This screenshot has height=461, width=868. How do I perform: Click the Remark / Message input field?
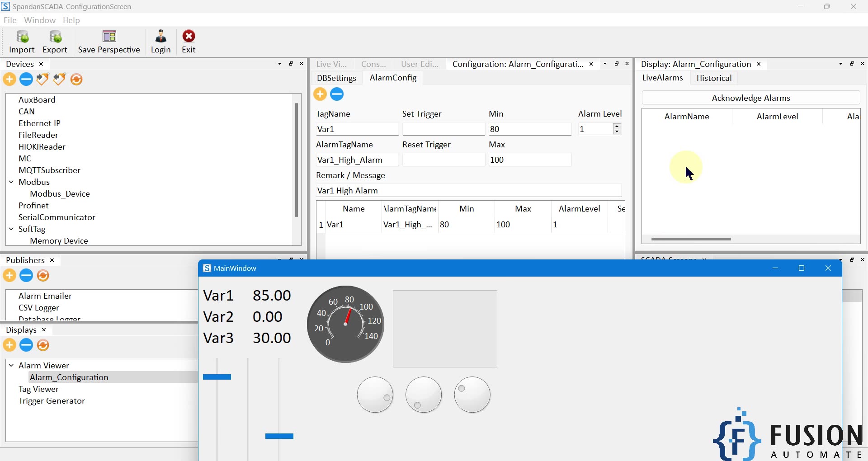pyautogui.click(x=468, y=191)
